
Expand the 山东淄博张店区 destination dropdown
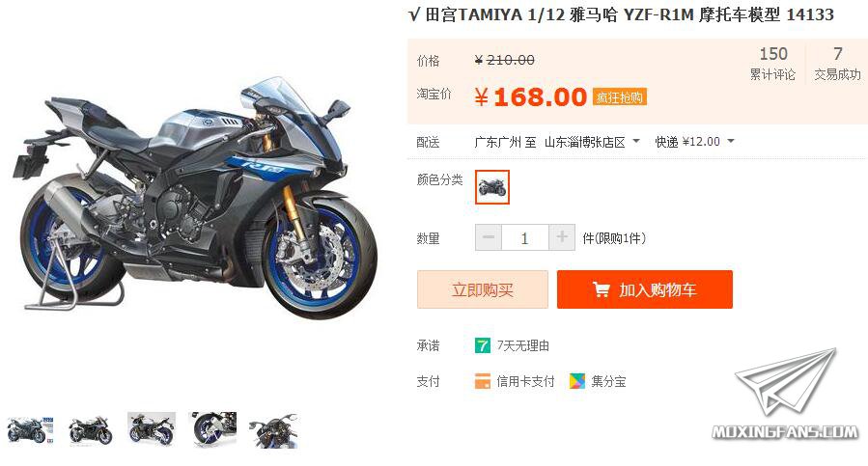592,142
